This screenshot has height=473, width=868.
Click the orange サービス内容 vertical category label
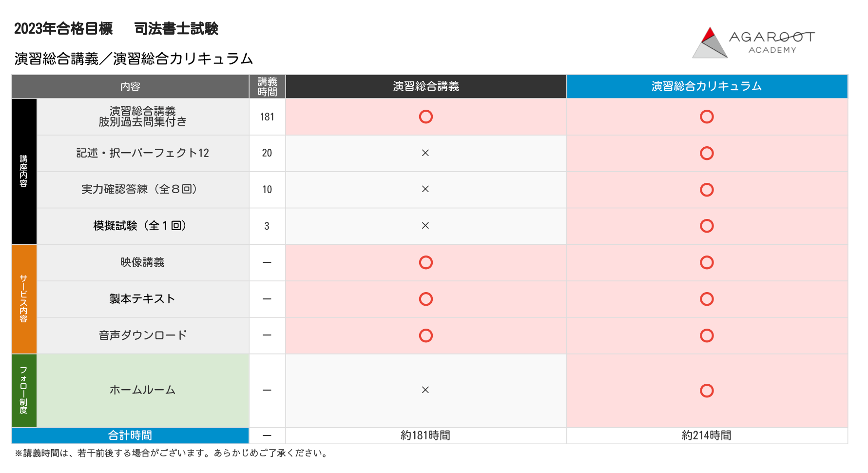(24, 299)
